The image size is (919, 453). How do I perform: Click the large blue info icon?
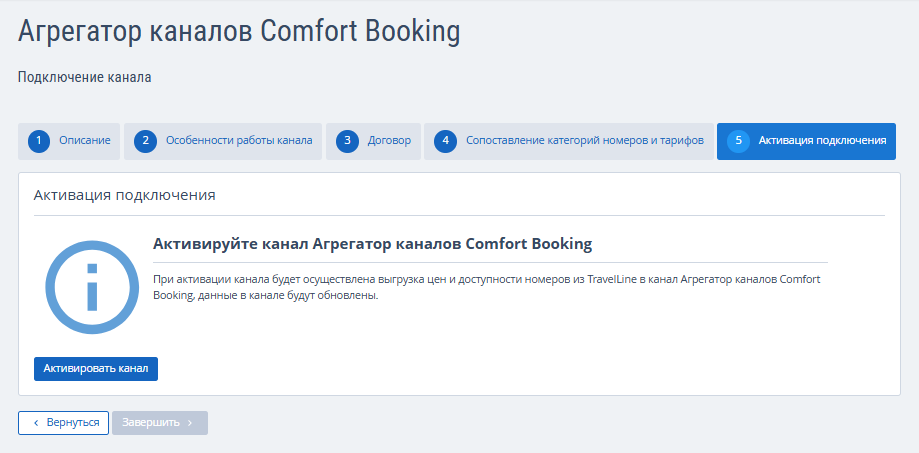point(92,287)
